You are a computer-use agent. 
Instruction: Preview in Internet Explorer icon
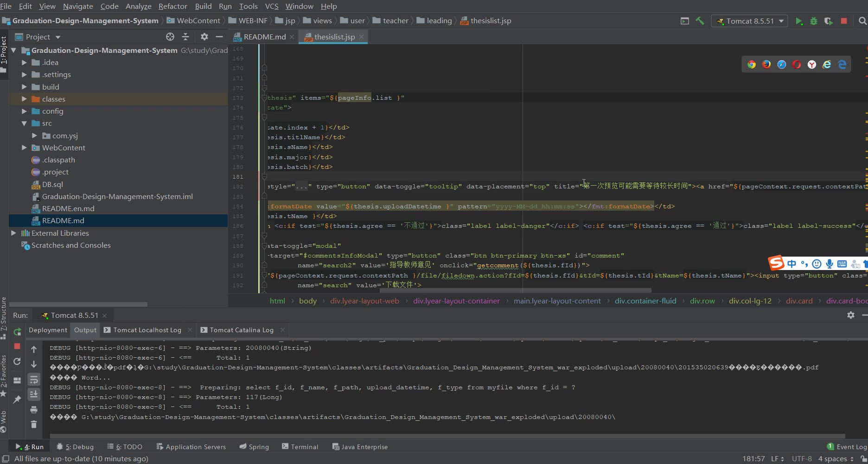click(x=827, y=64)
